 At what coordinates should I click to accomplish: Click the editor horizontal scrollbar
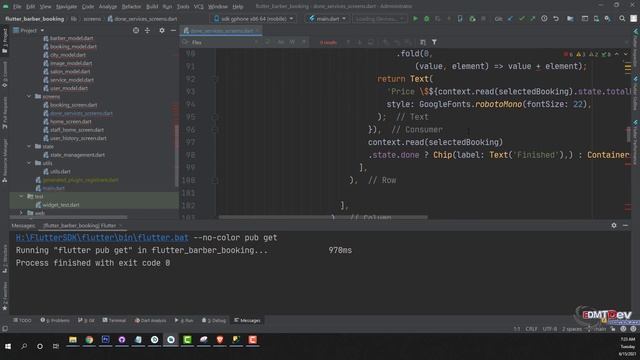(x=323, y=217)
